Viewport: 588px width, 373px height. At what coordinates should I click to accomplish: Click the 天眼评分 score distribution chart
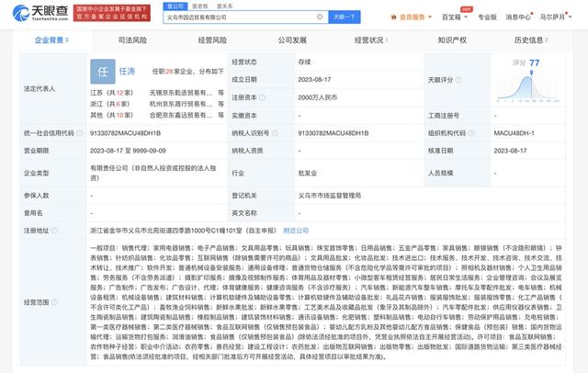528,88
